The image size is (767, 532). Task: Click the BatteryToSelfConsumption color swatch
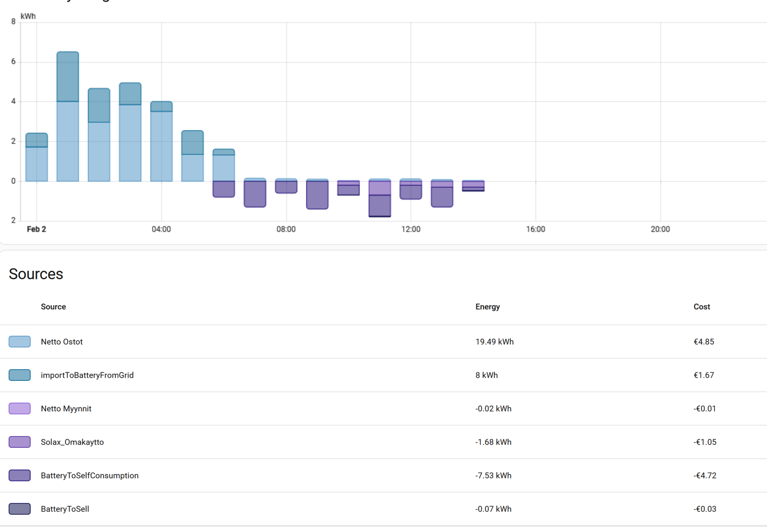20,475
